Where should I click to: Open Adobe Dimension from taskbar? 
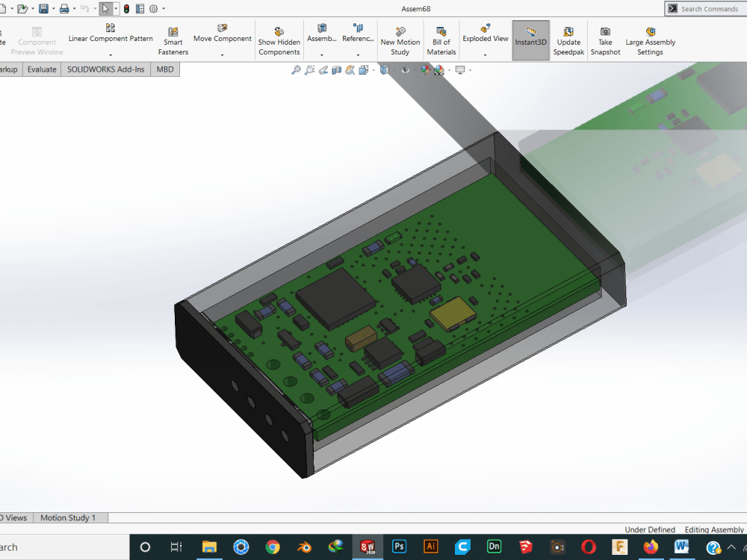494,547
